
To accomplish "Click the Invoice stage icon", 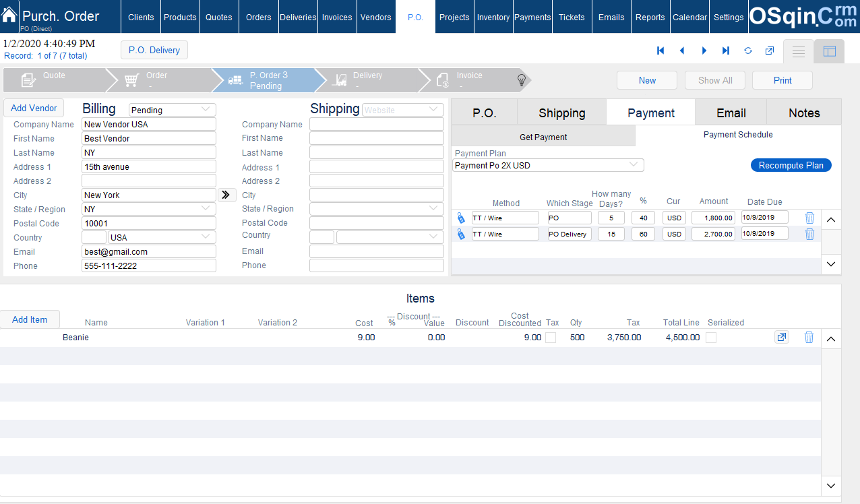I will pos(443,81).
